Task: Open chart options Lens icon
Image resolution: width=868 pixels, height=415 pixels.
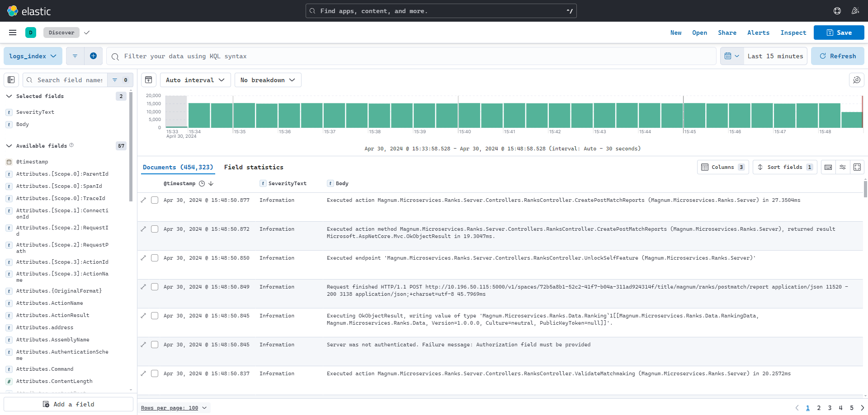Action: (857, 80)
